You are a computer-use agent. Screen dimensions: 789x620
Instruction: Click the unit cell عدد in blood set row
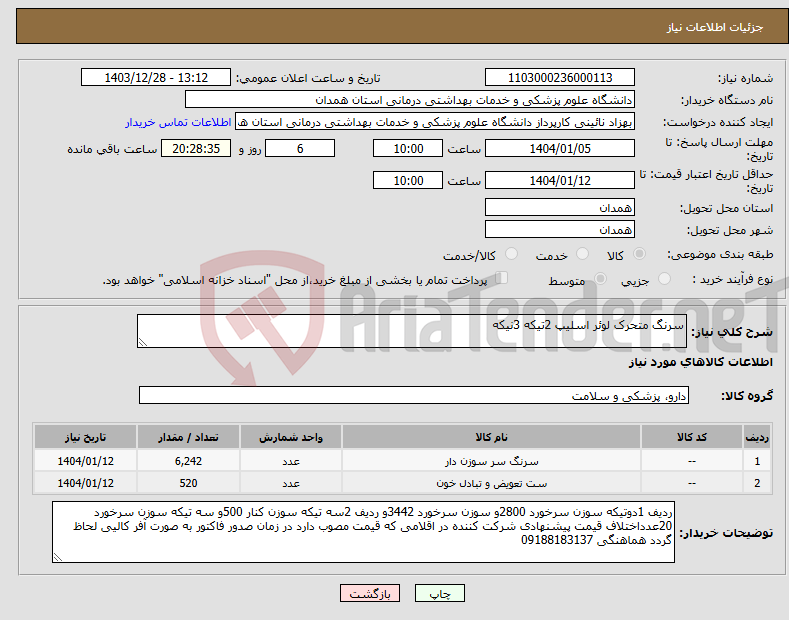tap(291, 483)
